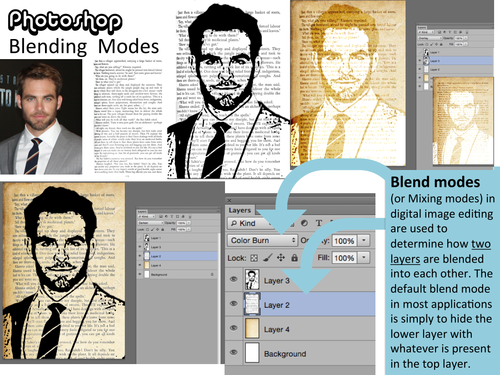The width and height of the screenshot is (500, 375).
Task: Lock transparent pixels in Darken Layers panel
Action: tap(147, 229)
